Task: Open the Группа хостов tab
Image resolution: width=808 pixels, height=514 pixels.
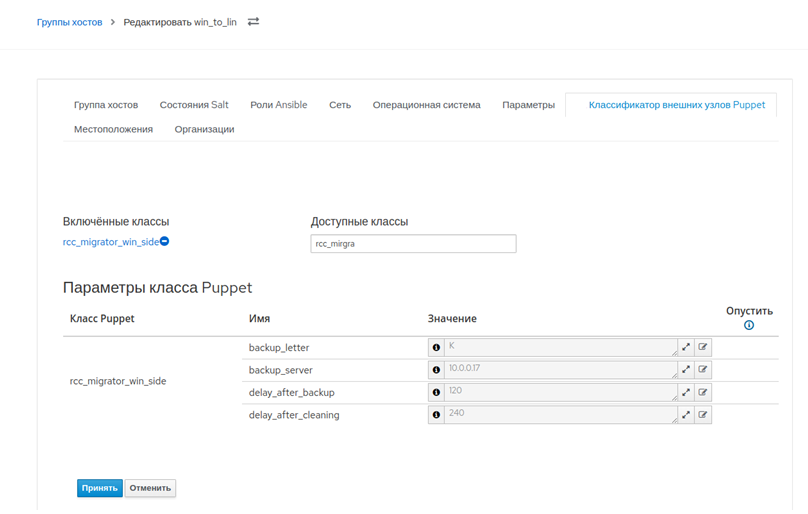Action: [106, 105]
